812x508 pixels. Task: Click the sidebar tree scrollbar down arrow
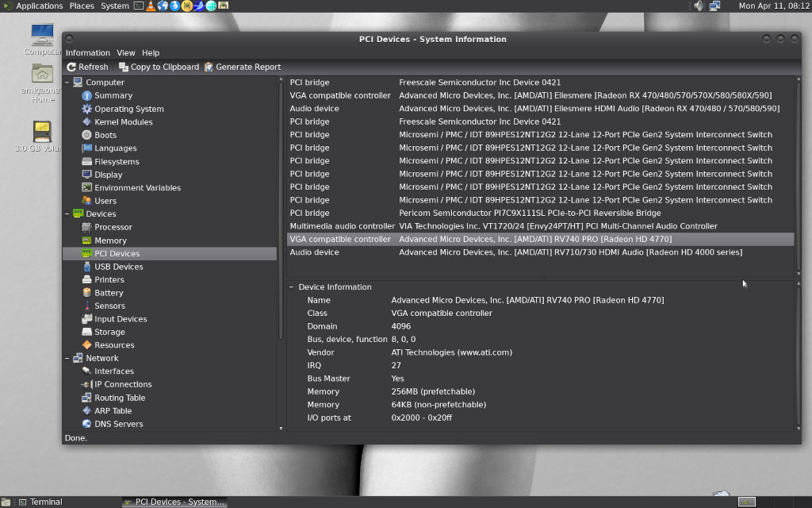[282, 428]
